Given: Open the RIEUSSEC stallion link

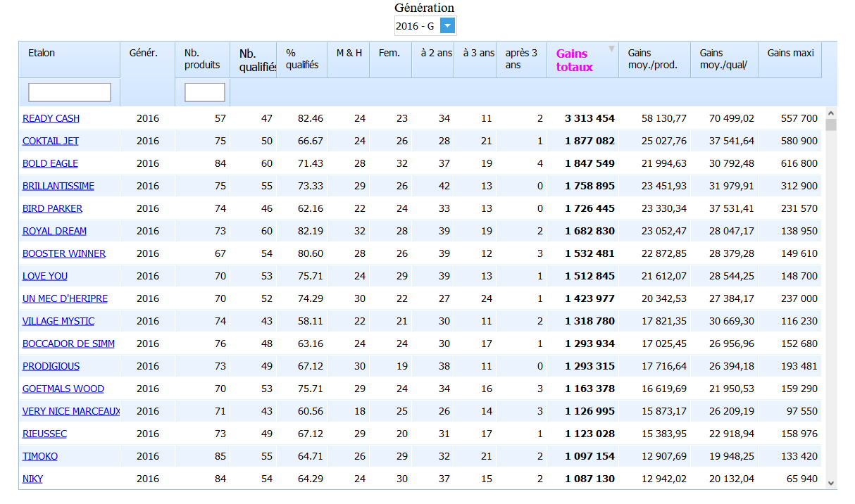Looking at the screenshot, I should 45,434.
